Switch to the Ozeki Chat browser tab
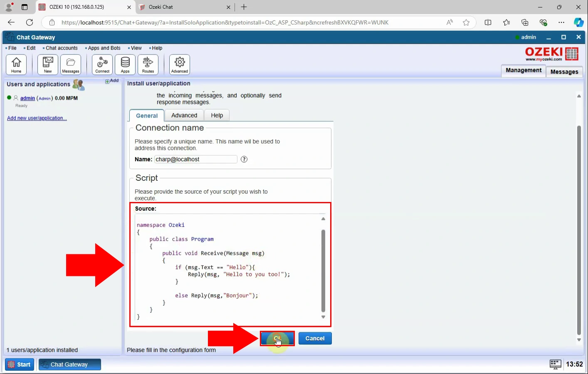The image size is (588, 374). [x=185, y=7]
